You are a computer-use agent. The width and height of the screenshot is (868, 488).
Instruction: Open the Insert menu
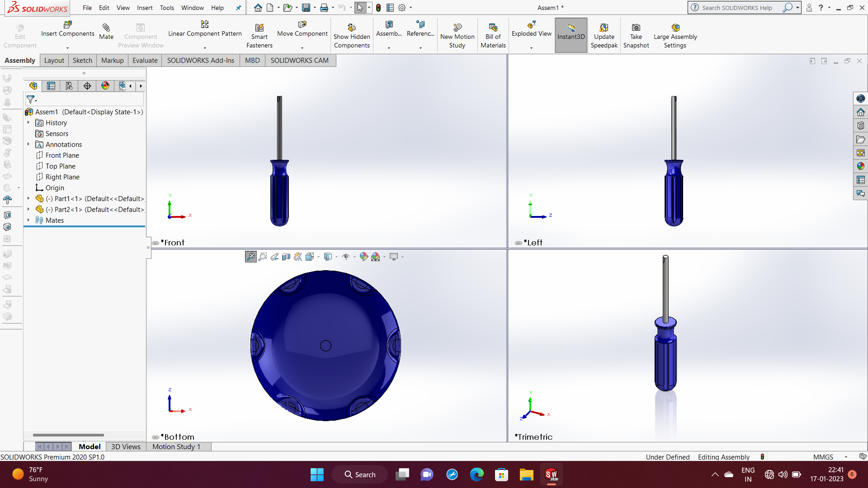[145, 8]
